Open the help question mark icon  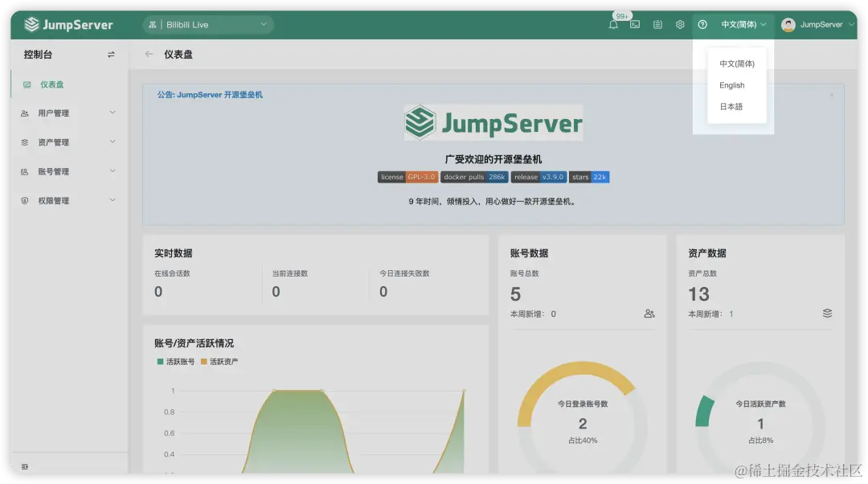coord(702,24)
